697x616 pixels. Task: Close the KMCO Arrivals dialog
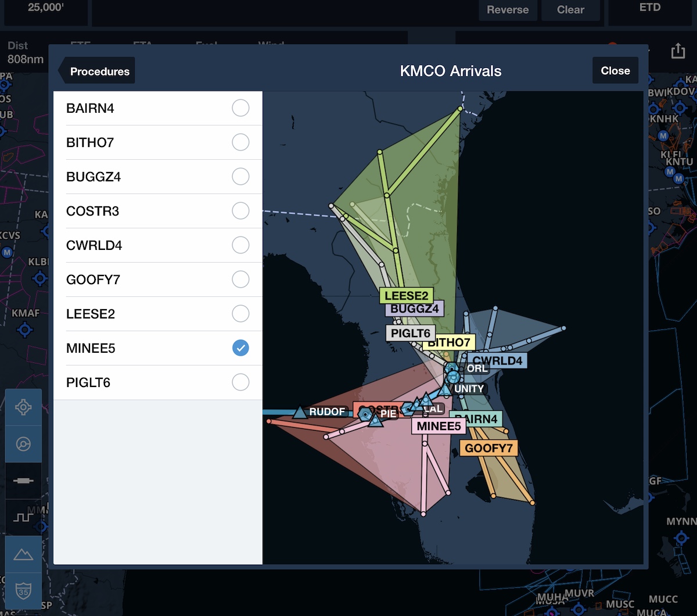pyautogui.click(x=615, y=71)
